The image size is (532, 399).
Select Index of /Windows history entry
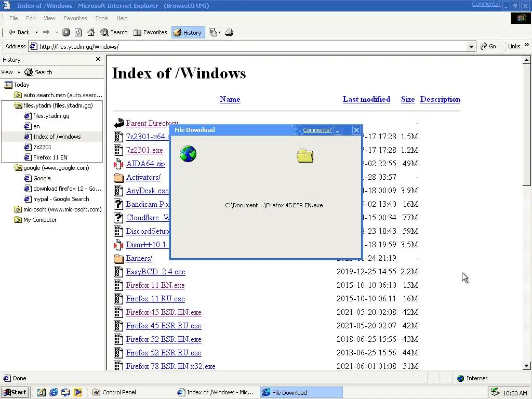point(52,137)
